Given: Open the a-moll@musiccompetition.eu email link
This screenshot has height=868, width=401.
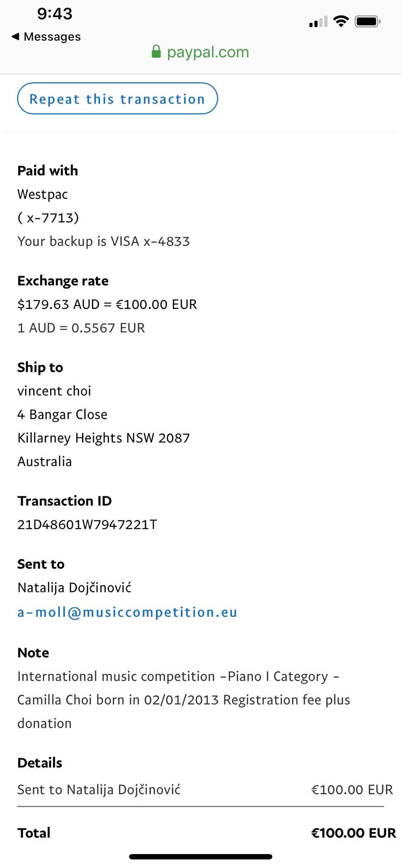Looking at the screenshot, I should pos(127,612).
